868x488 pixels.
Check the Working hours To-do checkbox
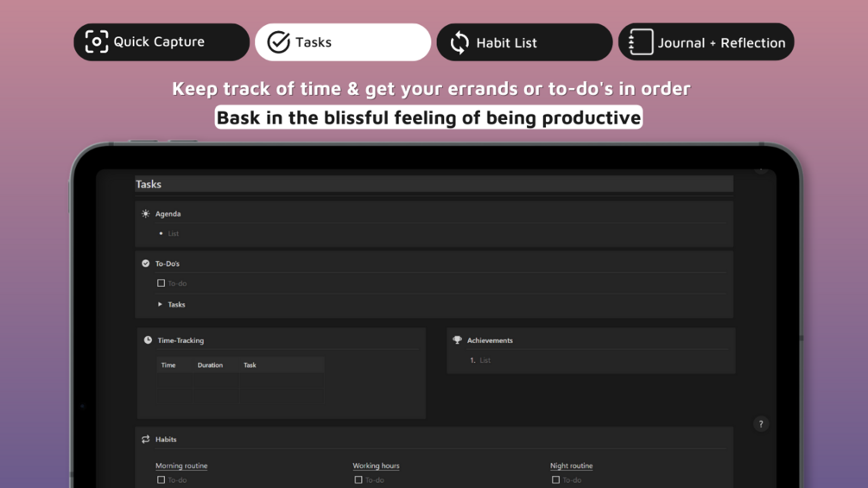pyautogui.click(x=358, y=480)
